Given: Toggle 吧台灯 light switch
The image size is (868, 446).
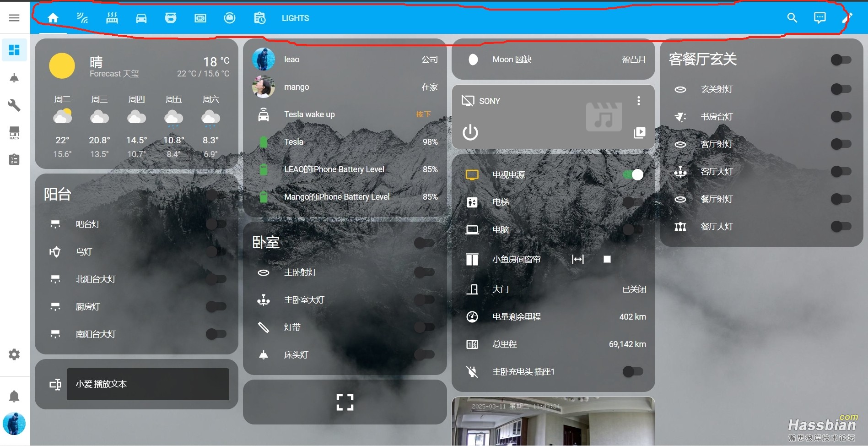Looking at the screenshot, I should tap(216, 224).
